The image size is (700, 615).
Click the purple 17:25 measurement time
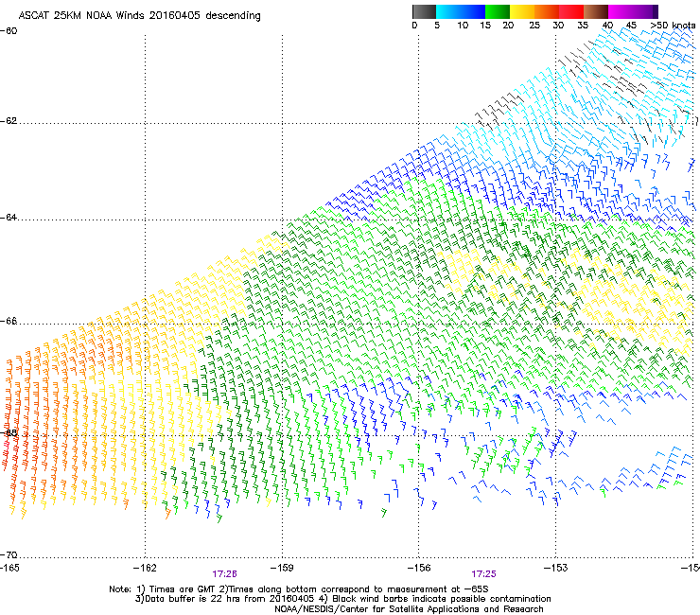tap(483, 574)
